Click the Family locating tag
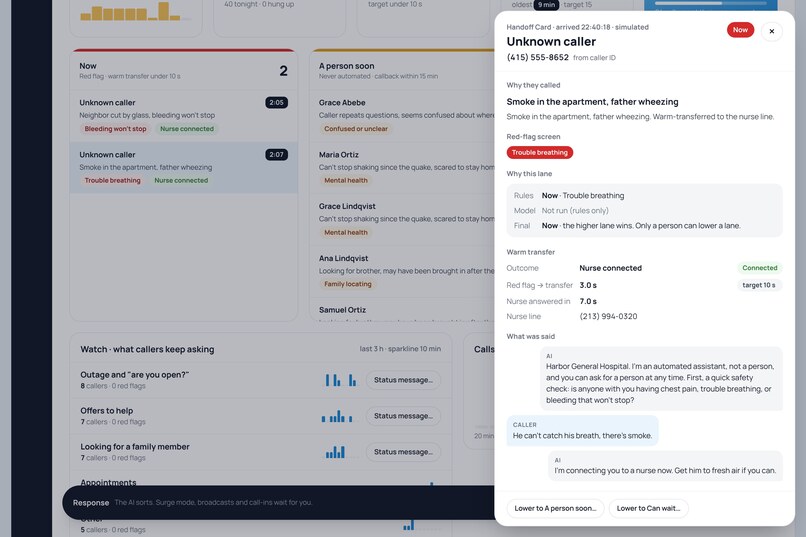This screenshot has width=806, height=537. [x=347, y=284]
